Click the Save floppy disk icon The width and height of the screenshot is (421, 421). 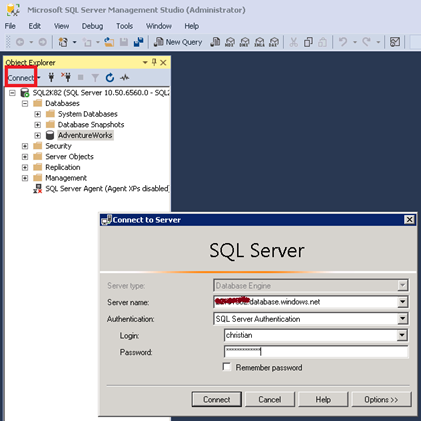pos(124,42)
